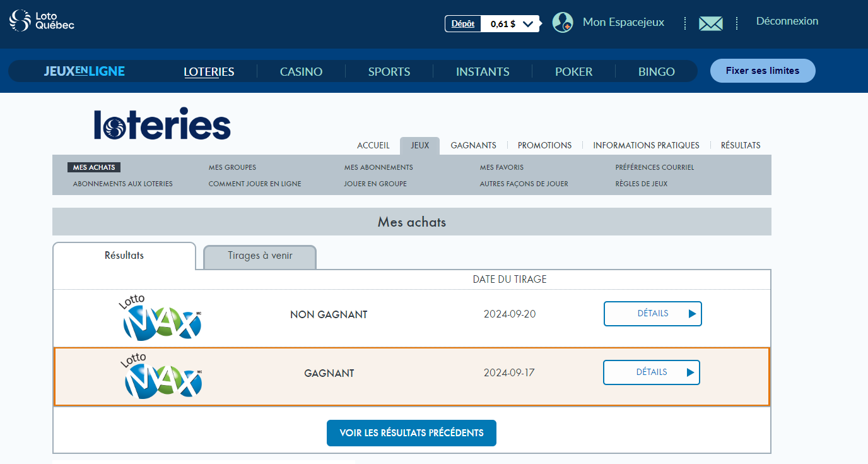Viewport: 868px width, 464px height.
Task: Open INFORMATIONS PRATIQUES section tab
Action: [646, 145]
